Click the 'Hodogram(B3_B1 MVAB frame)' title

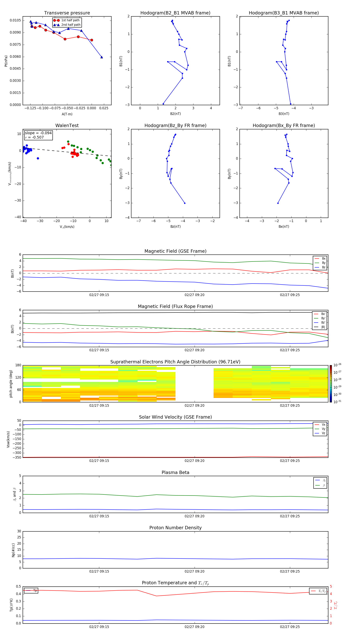pyautogui.click(x=284, y=13)
